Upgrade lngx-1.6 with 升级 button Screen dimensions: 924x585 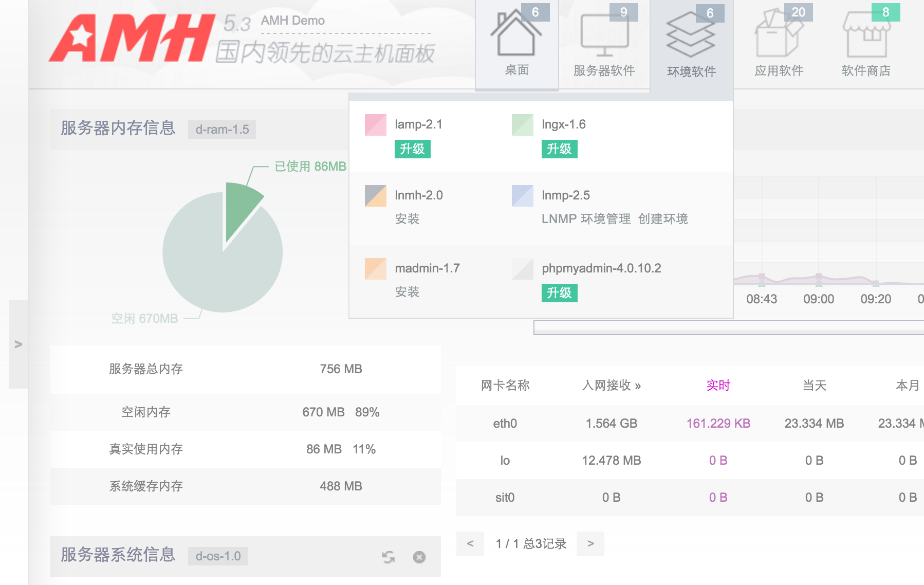tap(559, 149)
